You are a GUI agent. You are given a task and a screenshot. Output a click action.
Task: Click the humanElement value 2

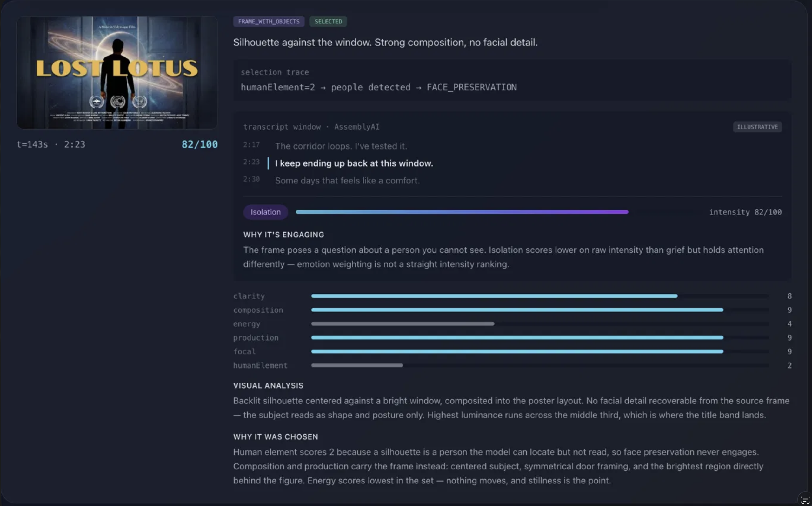click(x=789, y=366)
